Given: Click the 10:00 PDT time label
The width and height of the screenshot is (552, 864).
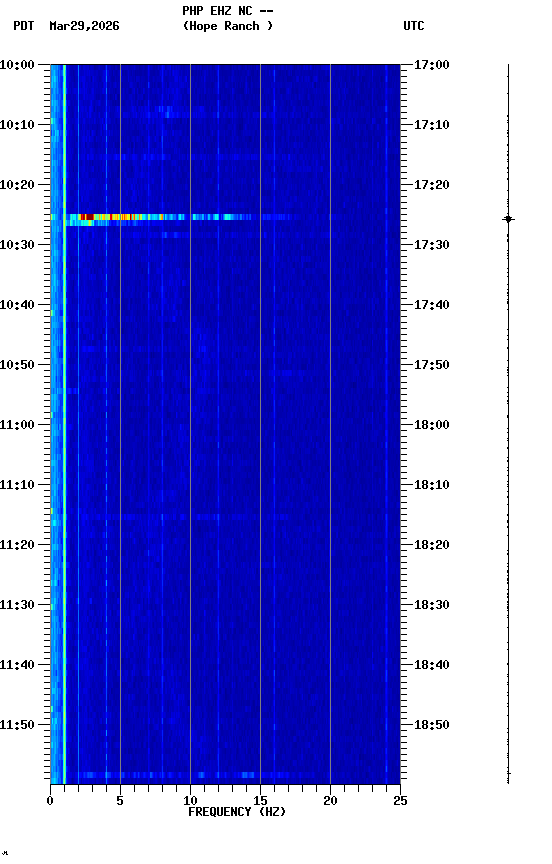Looking at the screenshot, I should [x=17, y=65].
